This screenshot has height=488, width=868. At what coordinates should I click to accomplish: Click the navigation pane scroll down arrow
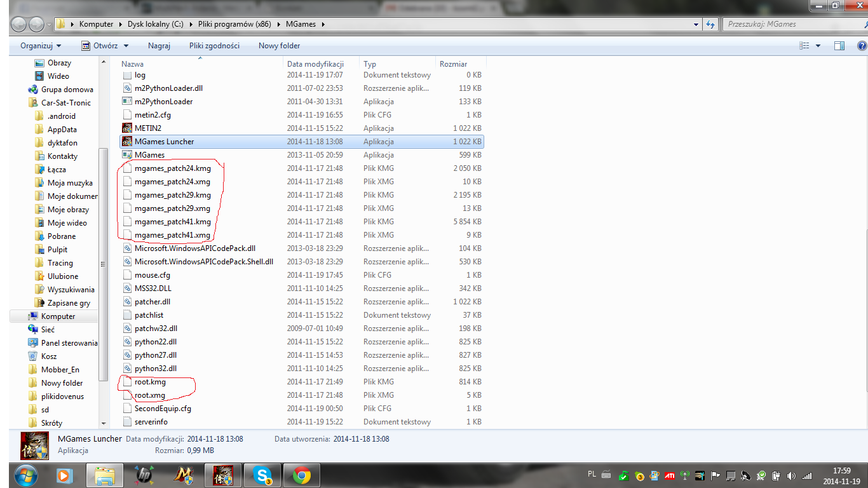(x=104, y=423)
